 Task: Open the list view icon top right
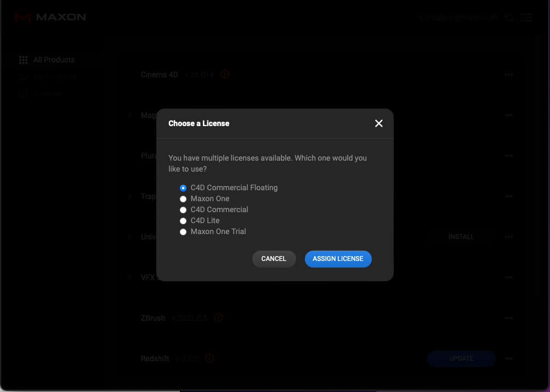click(526, 17)
